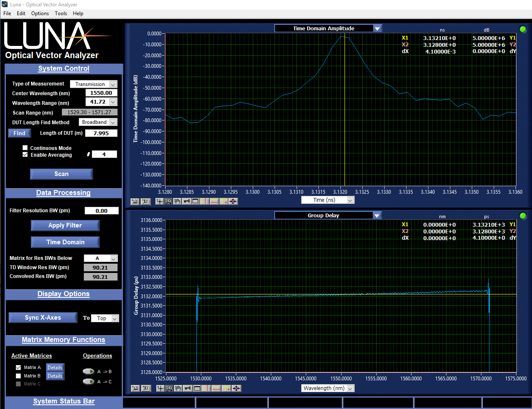The image size is (532, 409).
Task: Open the File menu
Action: click(7, 13)
